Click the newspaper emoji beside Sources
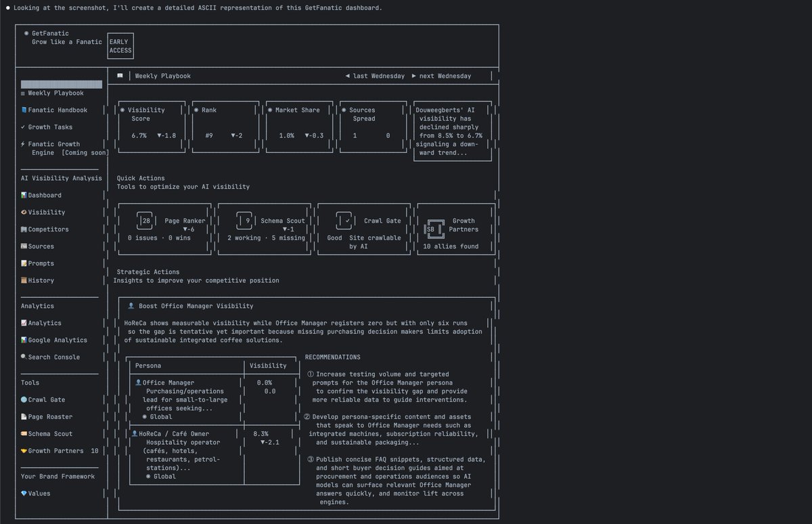Image resolution: width=812 pixels, height=524 pixels. click(x=24, y=246)
